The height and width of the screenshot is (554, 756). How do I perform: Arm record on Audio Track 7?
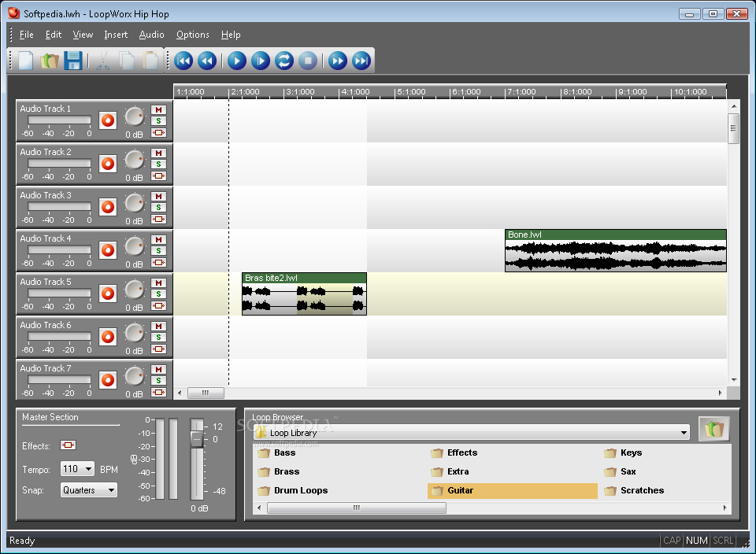108,380
